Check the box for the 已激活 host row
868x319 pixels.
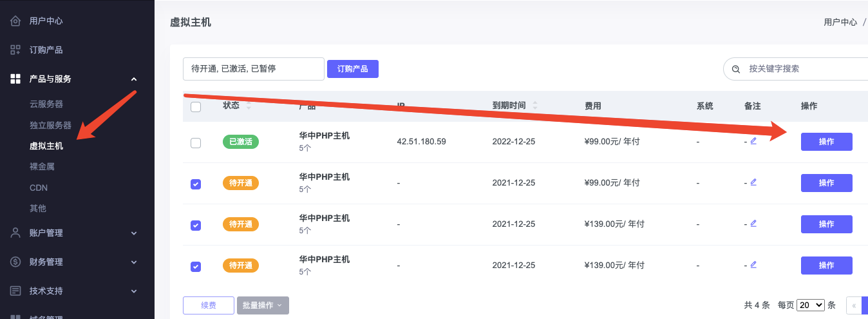click(196, 143)
